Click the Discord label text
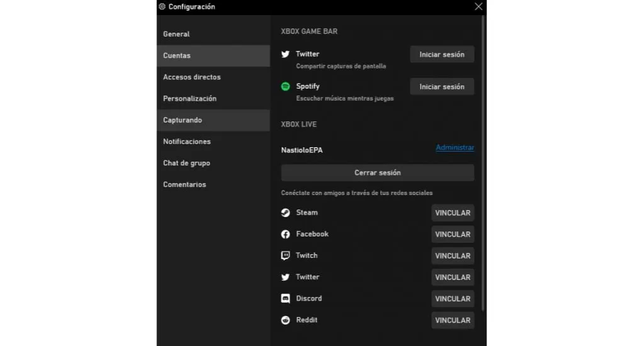This screenshot has width=644, height=346. (309, 298)
